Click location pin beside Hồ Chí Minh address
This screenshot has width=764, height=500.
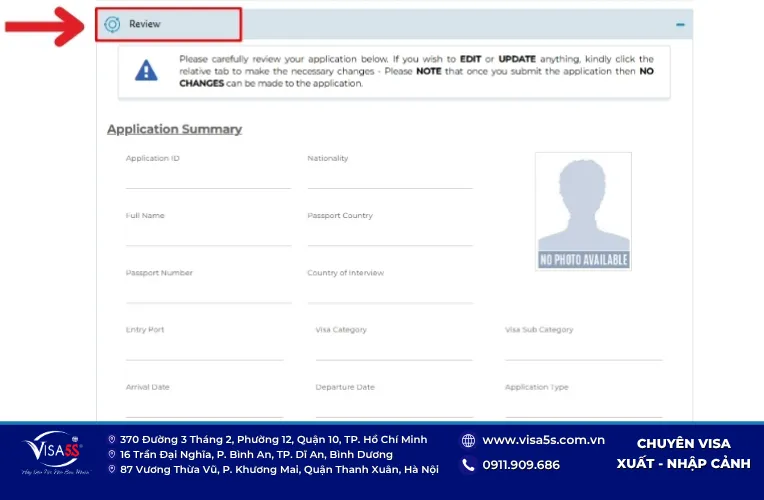(112, 440)
